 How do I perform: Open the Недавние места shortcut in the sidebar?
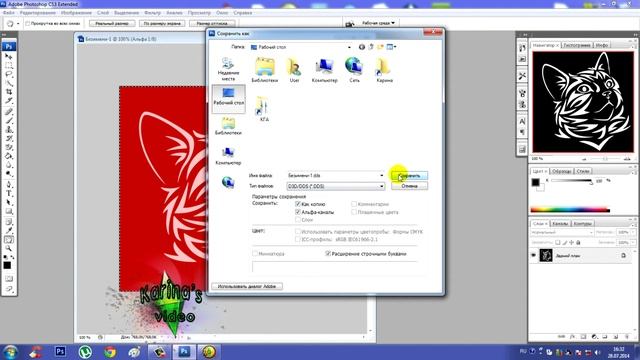click(228, 69)
